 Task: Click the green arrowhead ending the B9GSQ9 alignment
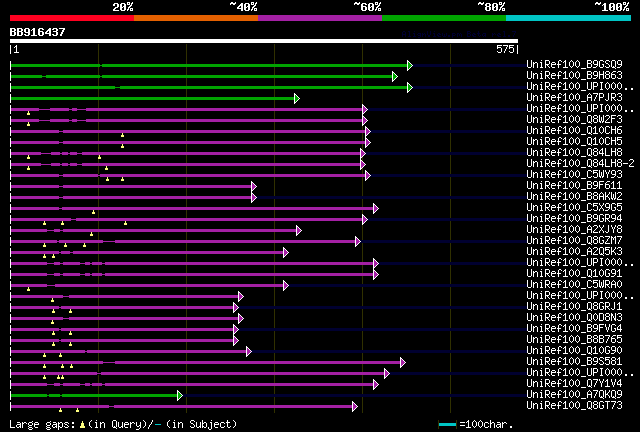coord(410,65)
